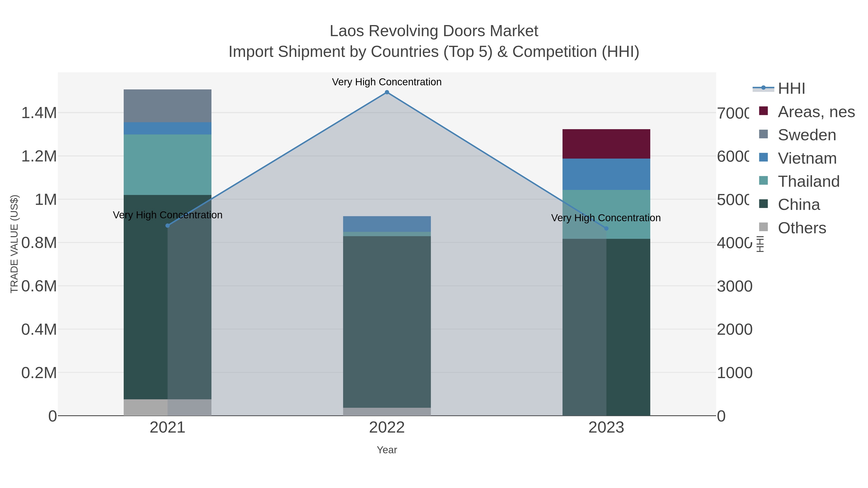The height and width of the screenshot is (488, 868).
Task: Click the gray-blue Sweden legend swatch
Action: 764,134
